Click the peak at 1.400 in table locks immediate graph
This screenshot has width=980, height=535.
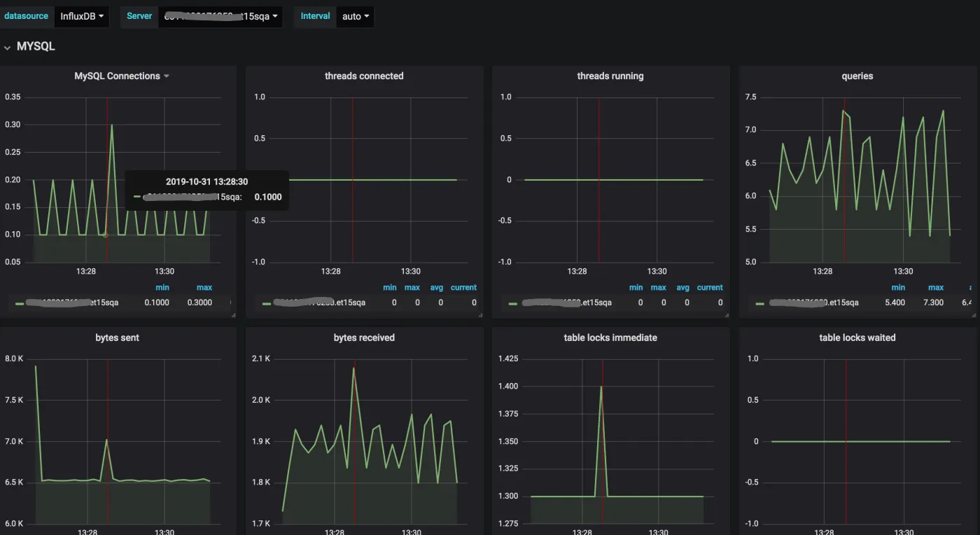coord(601,387)
